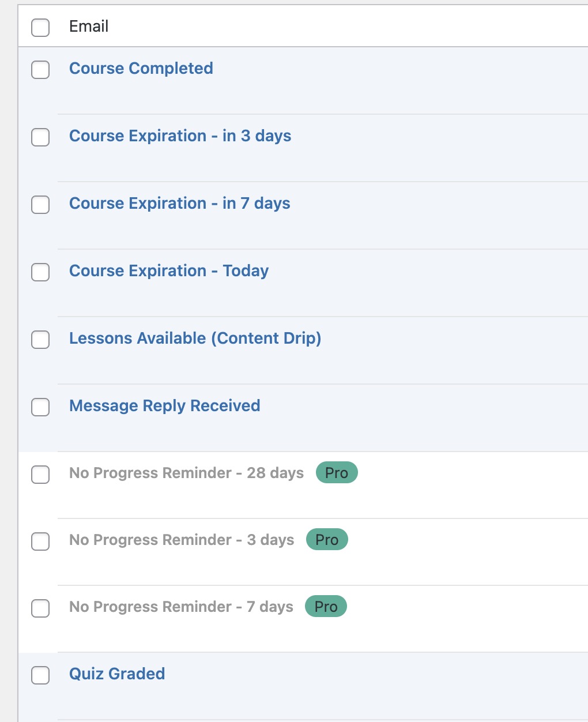Viewport: 588px width, 722px height.
Task: Check the select-all Email header checkbox
Action: (40, 27)
